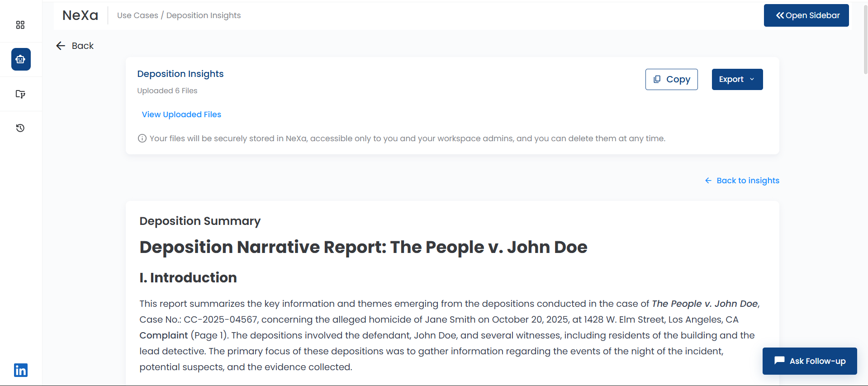
Task: Open the View Uploaded Files link
Action: tap(181, 114)
